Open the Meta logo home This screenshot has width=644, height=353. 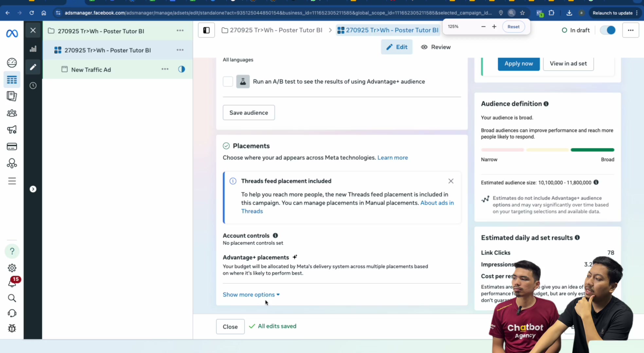[x=12, y=33]
